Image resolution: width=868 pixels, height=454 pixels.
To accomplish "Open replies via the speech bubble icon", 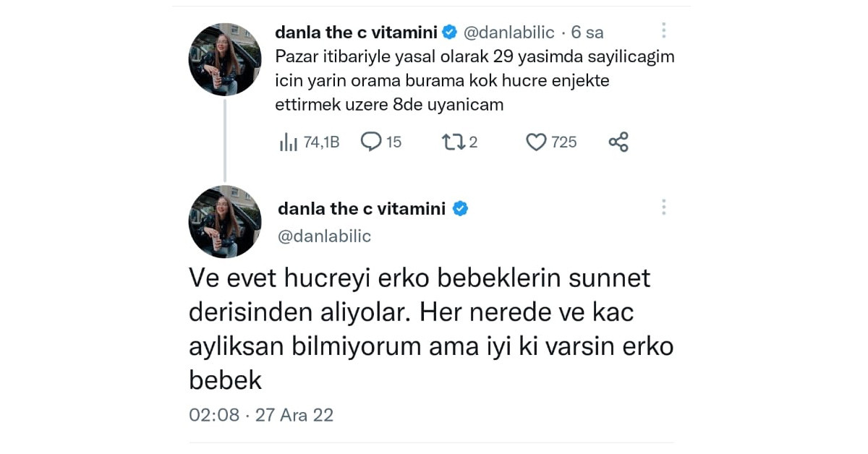I will pos(371,142).
